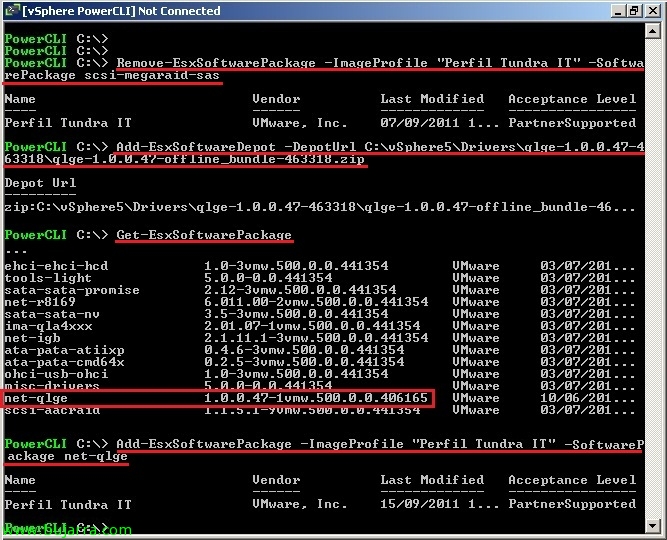Viewport: 667px width, 540px height.
Task: Click the 'net-r8169' package name
Action: [x=40, y=302]
